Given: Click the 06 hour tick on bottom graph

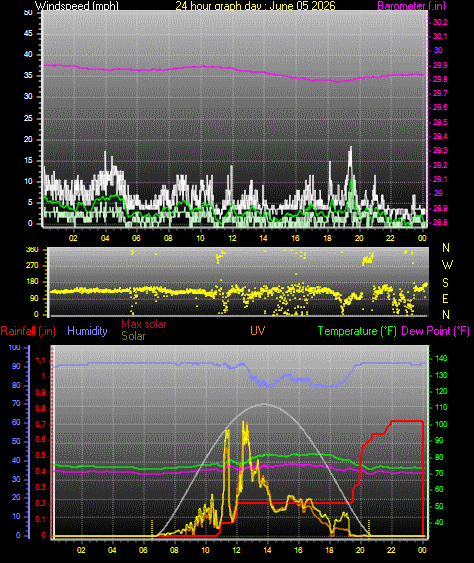Looking at the screenshot, I should (x=143, y=550).
